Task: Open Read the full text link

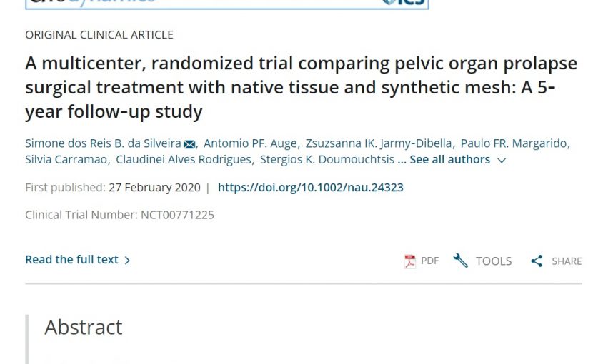Action: pyautogui.click(x=71, y=260)
